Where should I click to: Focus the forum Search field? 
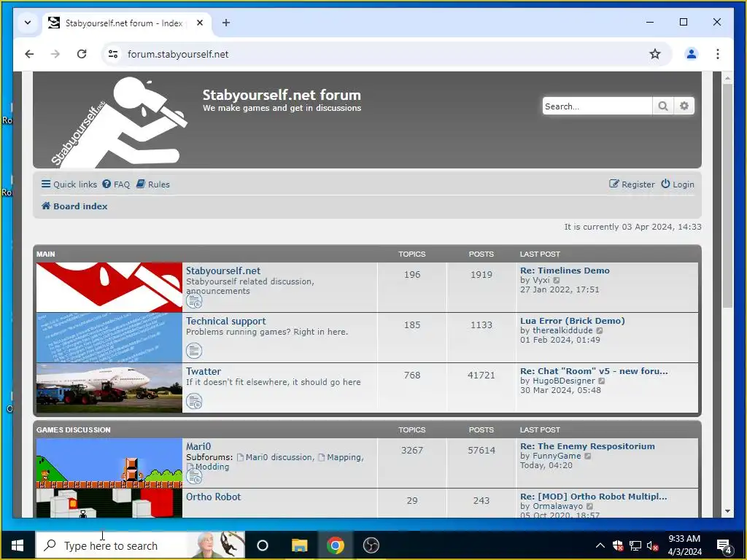click(597, 106)
